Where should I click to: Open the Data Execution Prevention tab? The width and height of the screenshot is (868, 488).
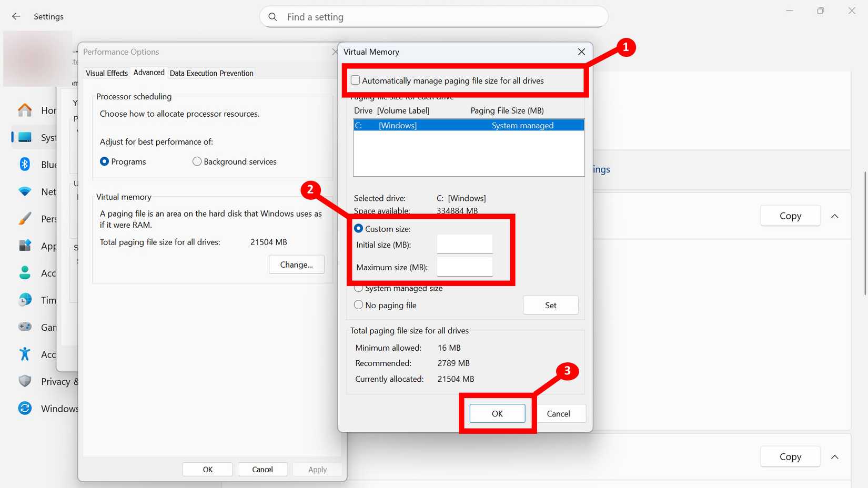click(211, 73)
